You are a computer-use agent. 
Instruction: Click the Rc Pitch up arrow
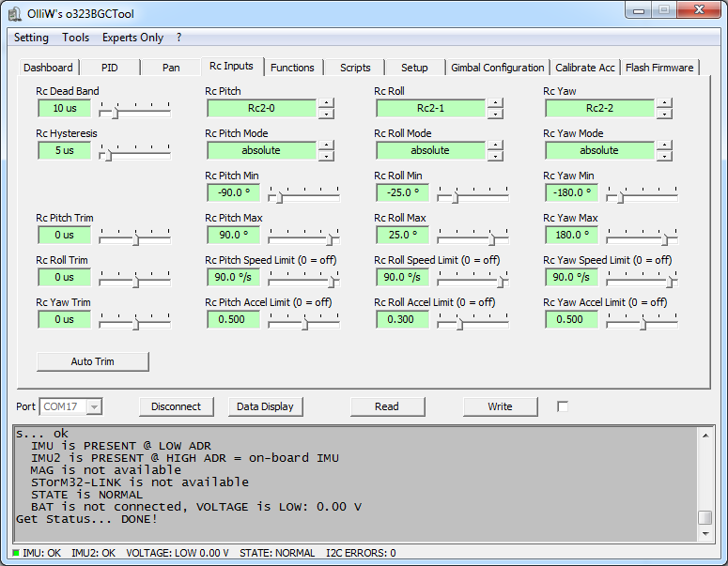326,103
